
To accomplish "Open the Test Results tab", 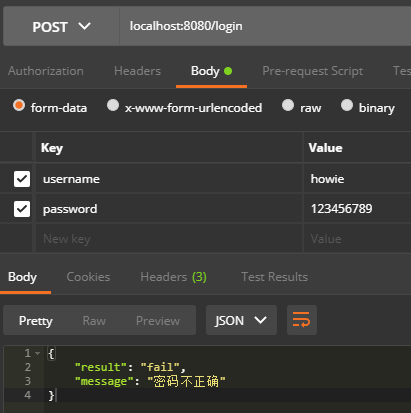I will click(275, 277).
